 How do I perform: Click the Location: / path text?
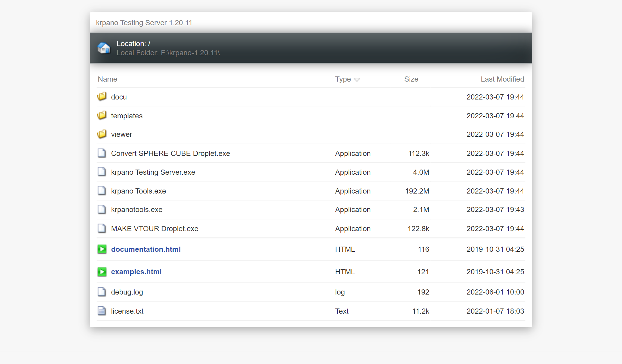tap(133, 44)
